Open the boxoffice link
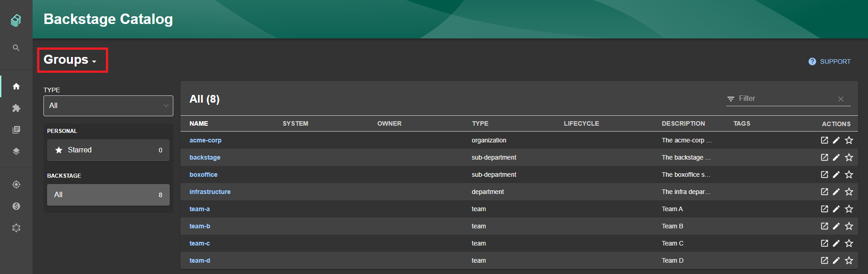868x274 pixels. click(203, 175)
